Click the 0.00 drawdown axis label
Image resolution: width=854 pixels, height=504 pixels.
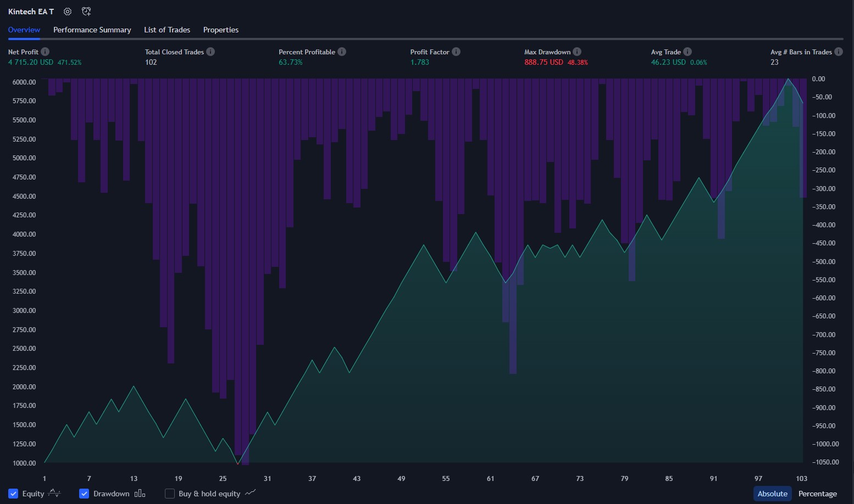[819, 79]
